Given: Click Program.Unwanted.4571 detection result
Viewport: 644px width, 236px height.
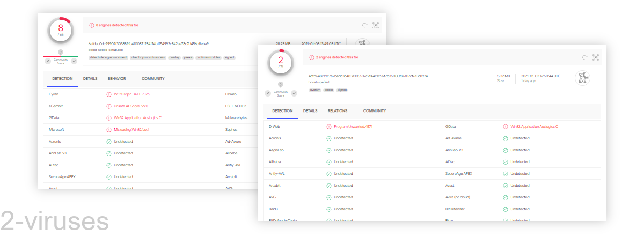Looking at the screenshot, I should [352, 126].
